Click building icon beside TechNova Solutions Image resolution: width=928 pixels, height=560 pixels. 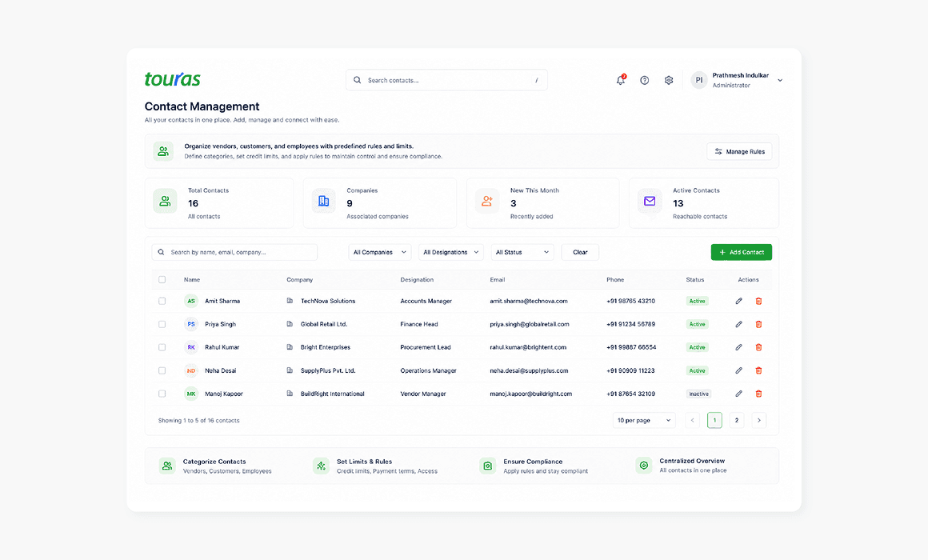(290, 301)
